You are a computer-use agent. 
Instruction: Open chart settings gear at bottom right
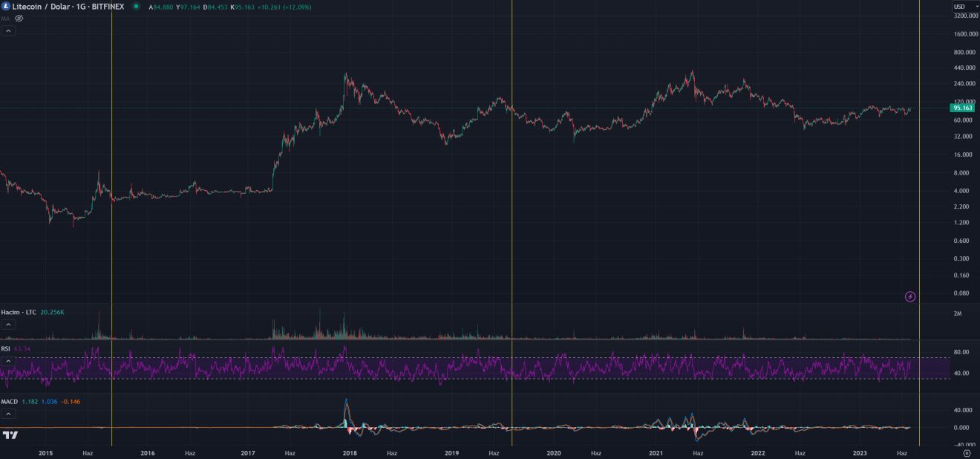(x=966, y=452)
